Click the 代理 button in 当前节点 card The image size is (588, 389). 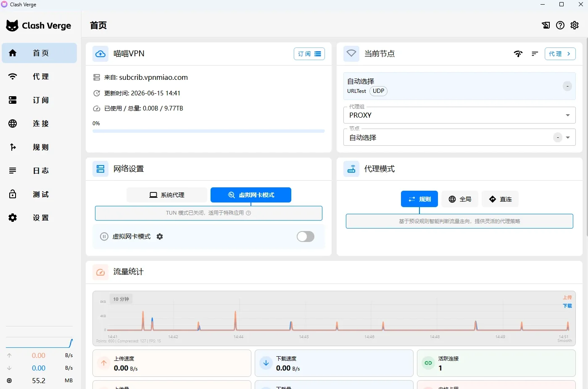[560, 54]
